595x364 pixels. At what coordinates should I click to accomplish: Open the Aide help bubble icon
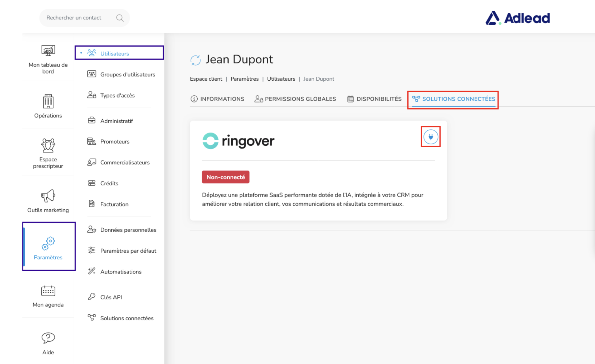(48, 338)
